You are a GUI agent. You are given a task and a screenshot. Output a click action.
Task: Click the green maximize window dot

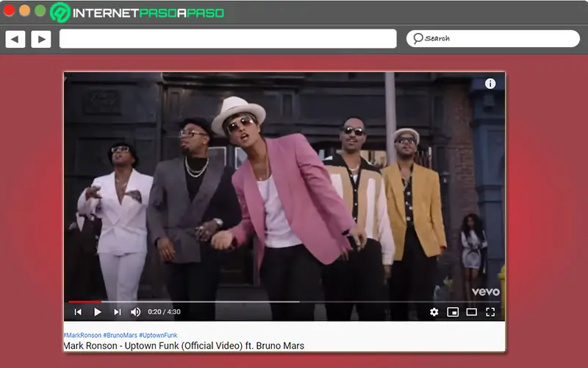40,10
